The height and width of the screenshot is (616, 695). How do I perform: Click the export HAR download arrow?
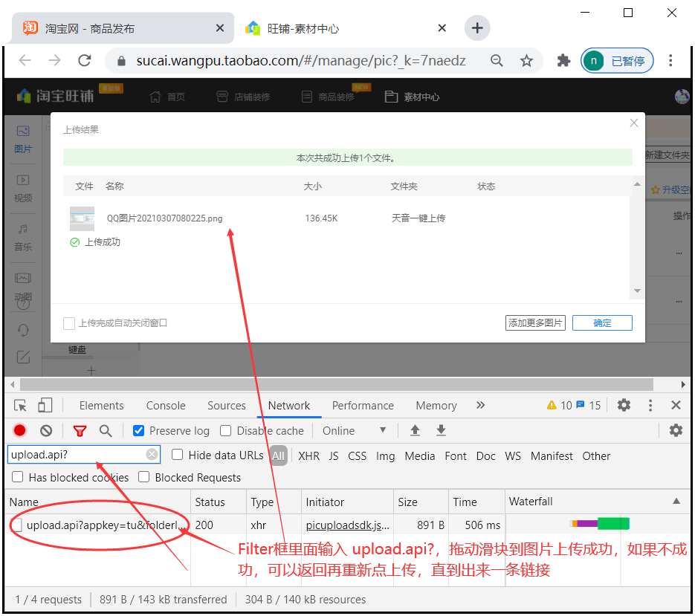(441, 431)
